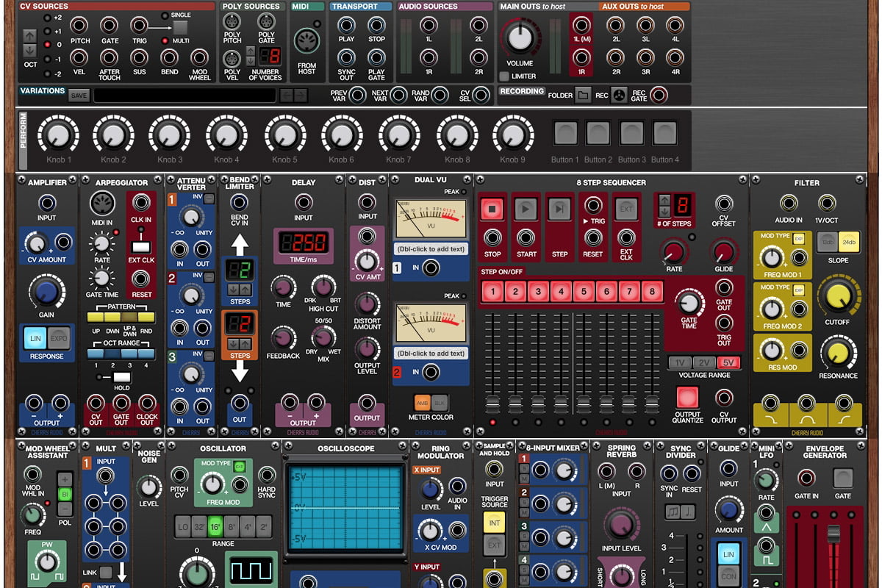This screenshot has width=882, height=588.
Task: Click the Arpeggiator MIDI In connector
Action: tap(102, 204)
